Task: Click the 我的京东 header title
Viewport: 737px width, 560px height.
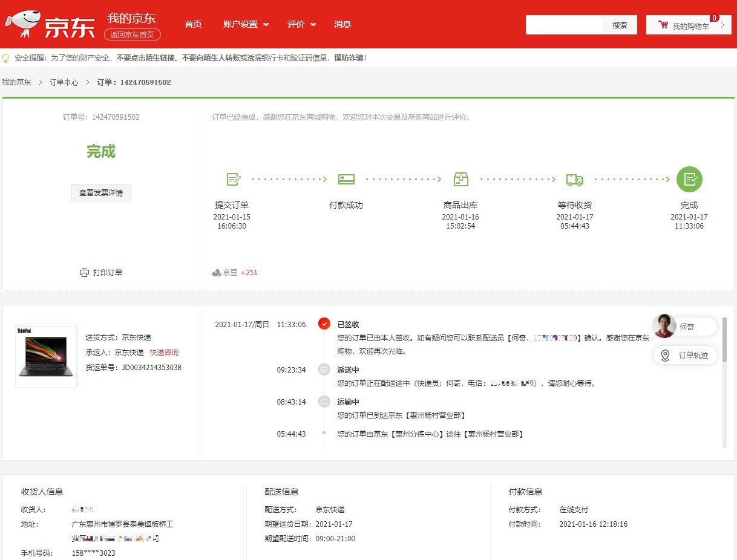Action: pos(131,18)
